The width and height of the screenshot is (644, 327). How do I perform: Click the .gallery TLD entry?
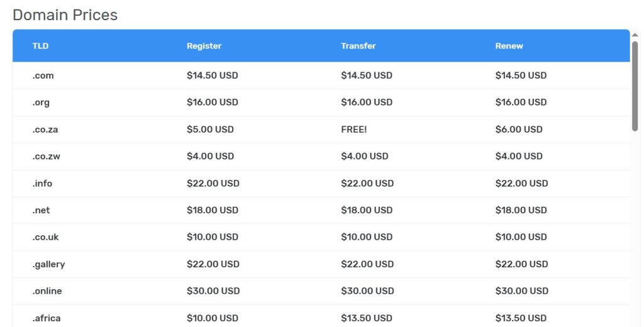pyautogui.click(x=48, y=264)
